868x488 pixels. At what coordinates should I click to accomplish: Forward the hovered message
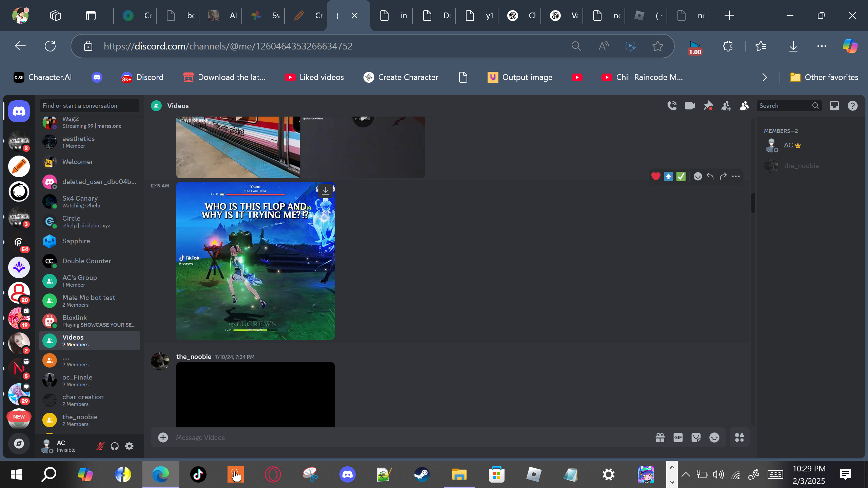point(723,176)
